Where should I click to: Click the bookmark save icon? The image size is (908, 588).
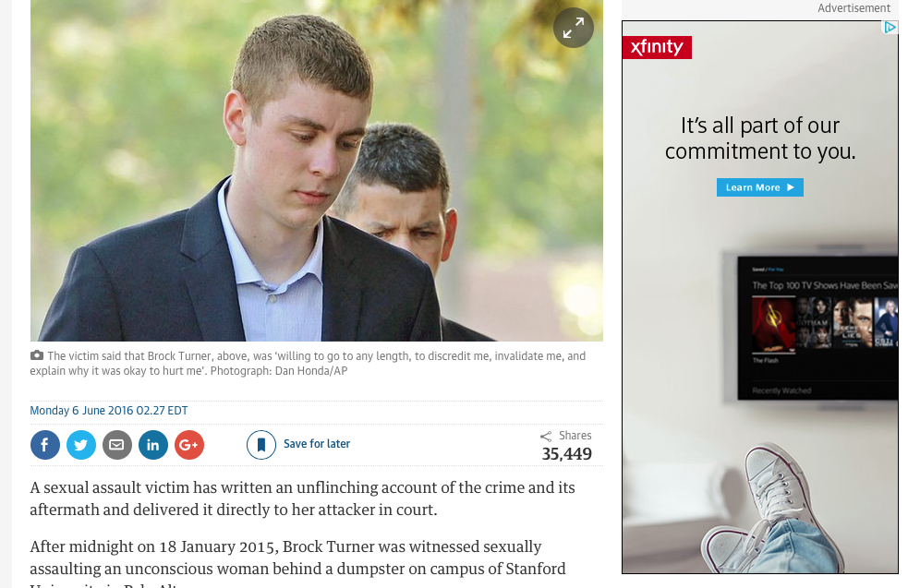click(261, 445)
